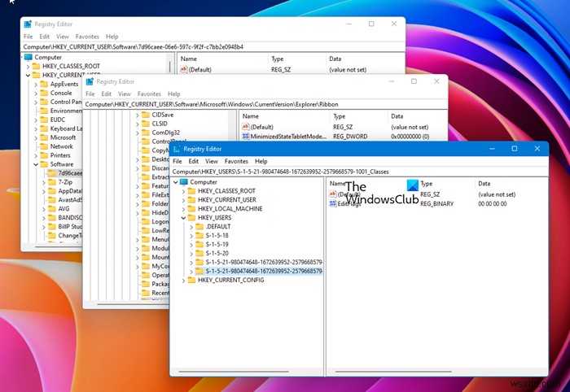Click the HKEY_CURRENT_CONFIG folder icon in the front window
Viewport: 570px width, 392px height.
pyautogui.click(x=191, y=281)
